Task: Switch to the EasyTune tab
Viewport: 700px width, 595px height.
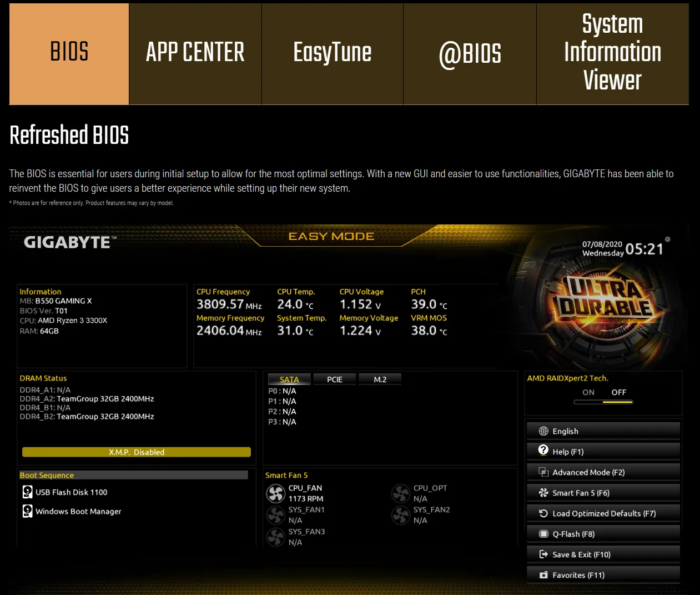Action: click(x=333, y=54)
